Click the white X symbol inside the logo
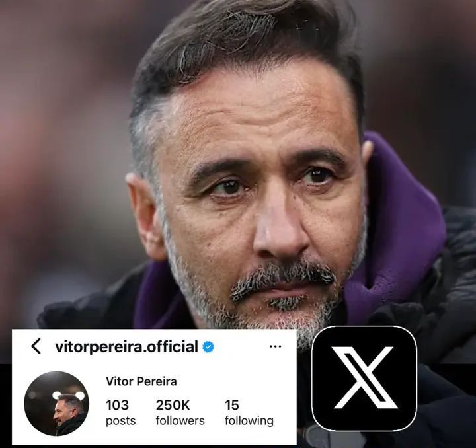Viewport: 476px width, 448px height. pos(365,378)
